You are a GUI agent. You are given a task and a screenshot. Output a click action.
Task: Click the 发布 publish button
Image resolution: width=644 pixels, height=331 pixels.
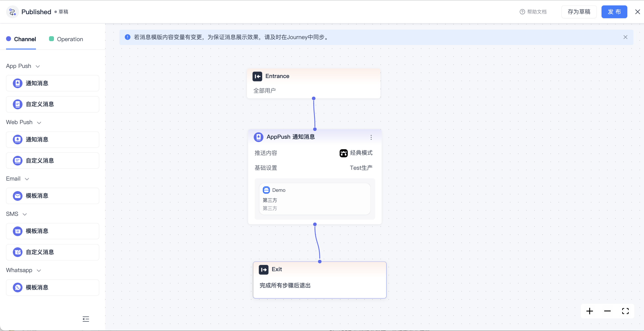click(614, 12)
